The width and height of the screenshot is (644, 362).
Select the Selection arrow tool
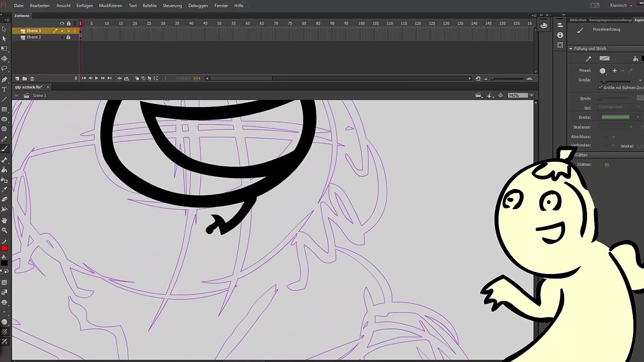coord(4,29)
